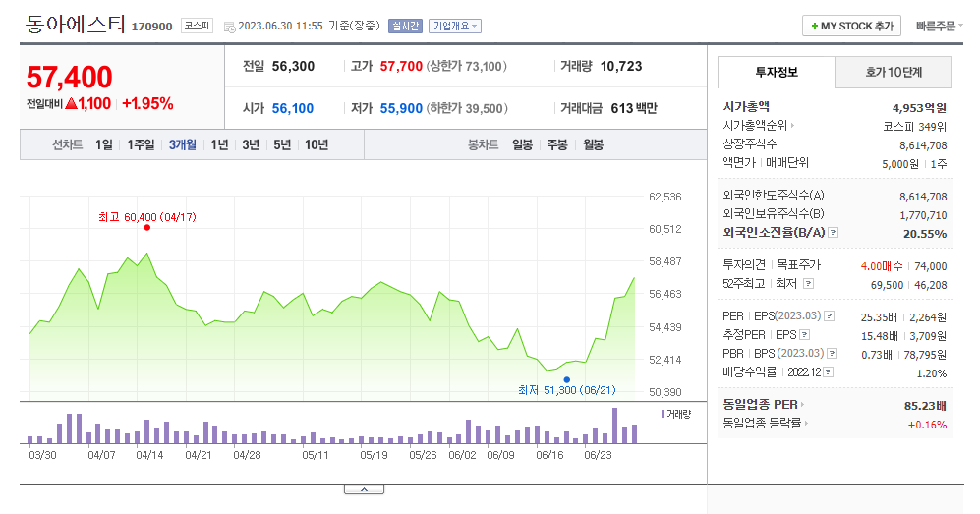Click the 거래량 legend swatch
Viewport: 980px width, 514px height.
[x=663, y=414]
